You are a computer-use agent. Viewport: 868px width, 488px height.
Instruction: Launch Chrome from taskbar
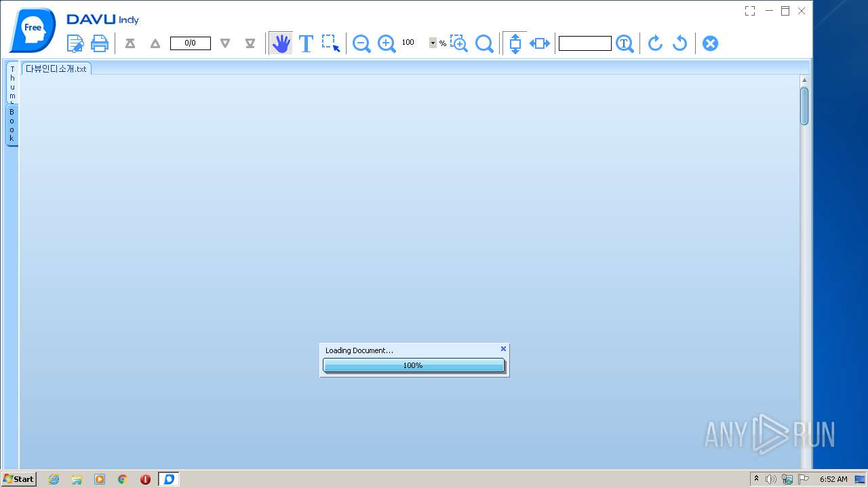(123, 479)
